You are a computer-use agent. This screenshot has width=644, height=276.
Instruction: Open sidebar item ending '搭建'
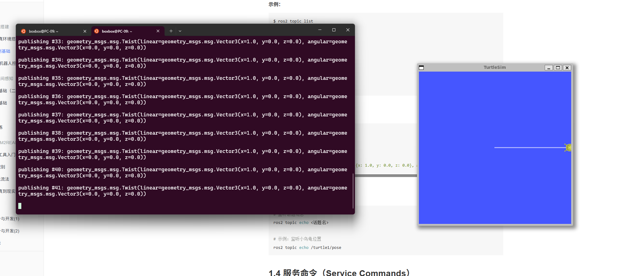coord(5,27)
